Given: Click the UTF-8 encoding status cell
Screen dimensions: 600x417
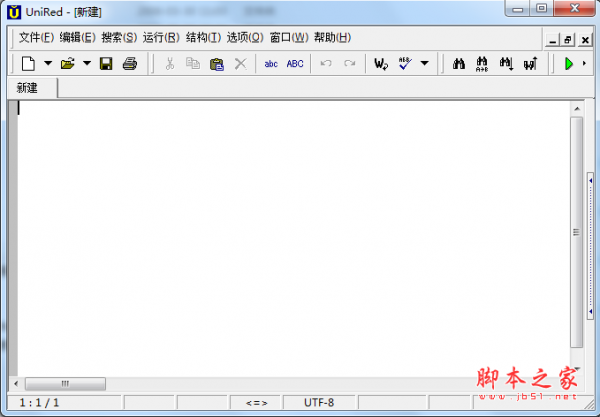Looking at the screenshot, I should pyautogui.click(x=319, y=403).
